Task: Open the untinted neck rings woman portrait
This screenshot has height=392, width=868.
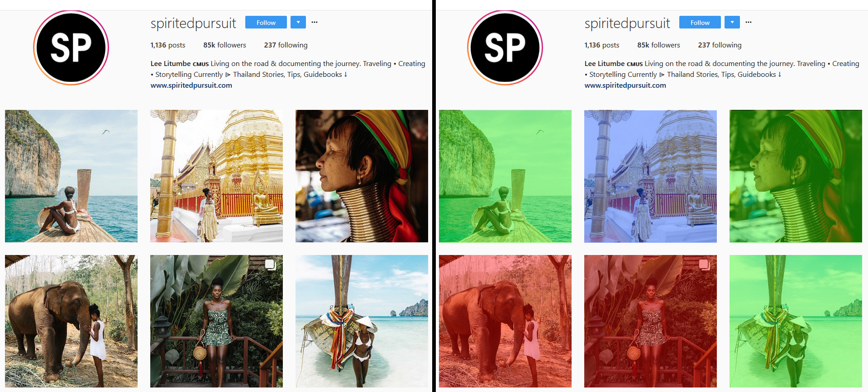Action: [x=362, y=176]
